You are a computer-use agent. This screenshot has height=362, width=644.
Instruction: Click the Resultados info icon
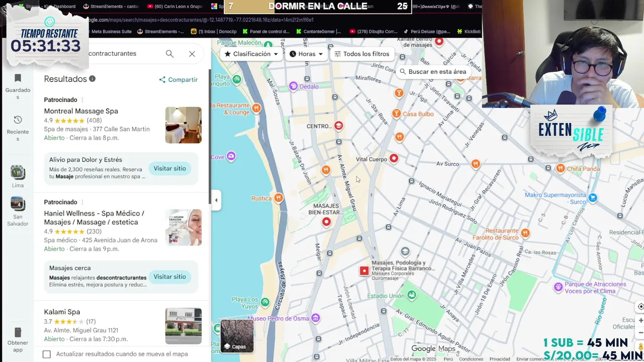(x=92, y=79)
